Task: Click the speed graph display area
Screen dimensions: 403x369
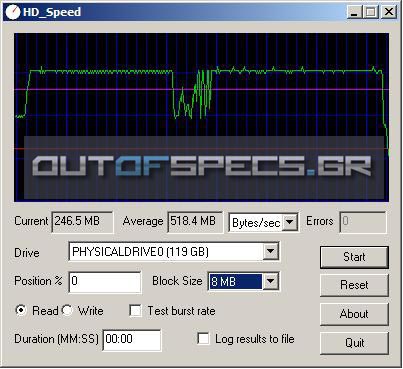Action: (x=201, y=117)
